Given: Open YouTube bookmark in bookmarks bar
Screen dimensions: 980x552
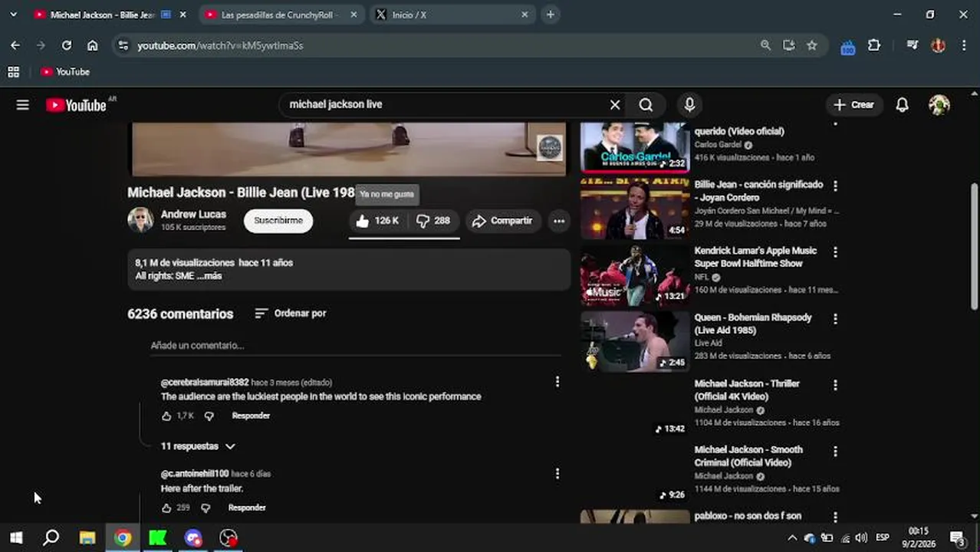Looking at the screenshot, I should point(65,71).
